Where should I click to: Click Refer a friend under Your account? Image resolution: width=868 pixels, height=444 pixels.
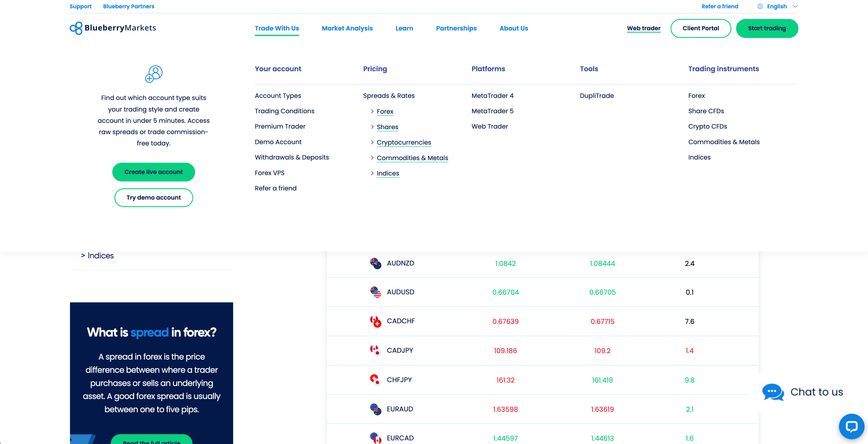[x=276, y=188]
